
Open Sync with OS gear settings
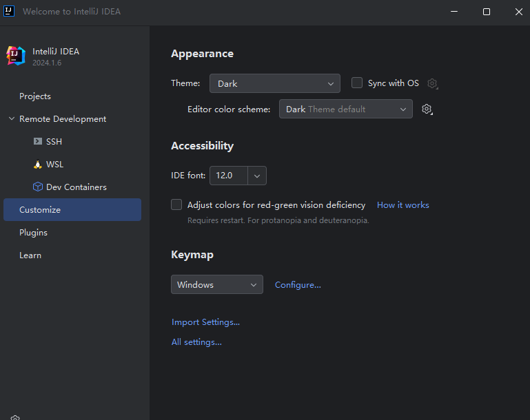432,83
